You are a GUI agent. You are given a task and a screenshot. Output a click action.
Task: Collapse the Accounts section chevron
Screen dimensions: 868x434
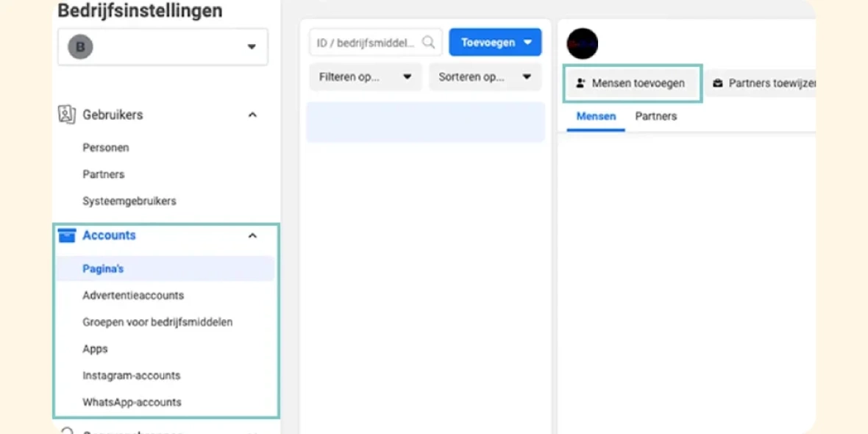pyautogui.click(x=252, y=236)
